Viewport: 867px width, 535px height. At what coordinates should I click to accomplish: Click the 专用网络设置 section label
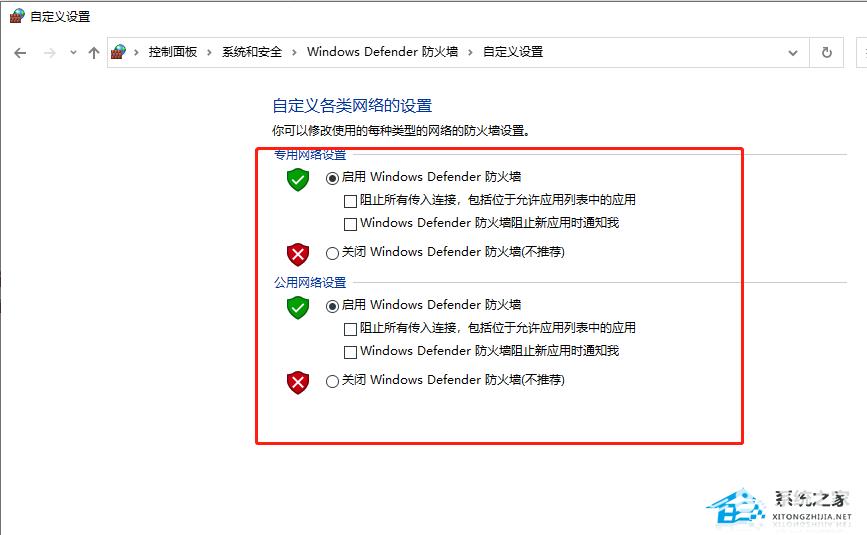pos(310,155)
